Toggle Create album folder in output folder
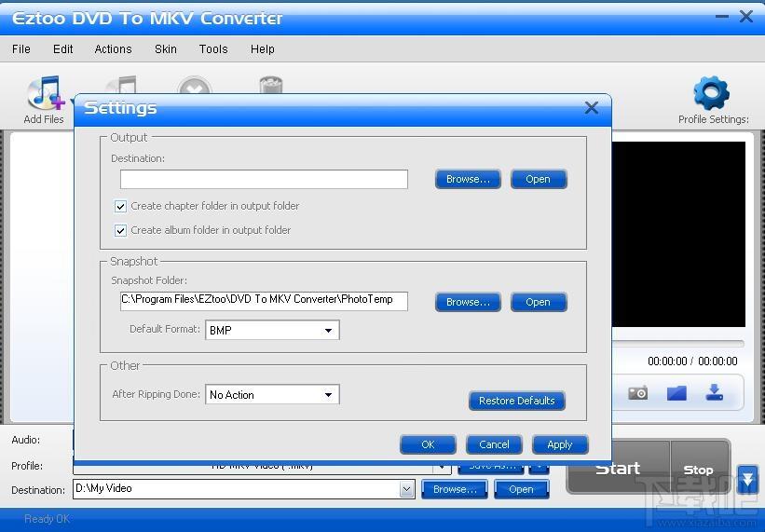The height and width of the screenshot is (532, 765). tap(120, 230)
